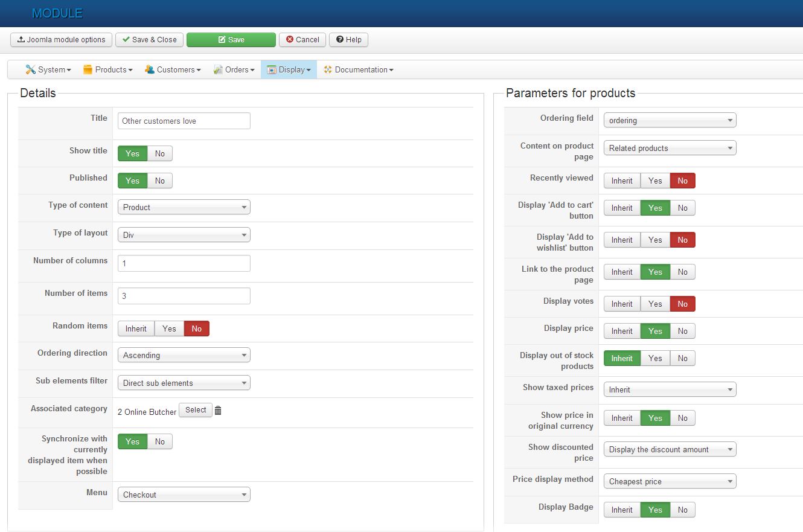This screenshot has height=532, width=803.
Task: Set Published to No
Action: pos(160,181)
